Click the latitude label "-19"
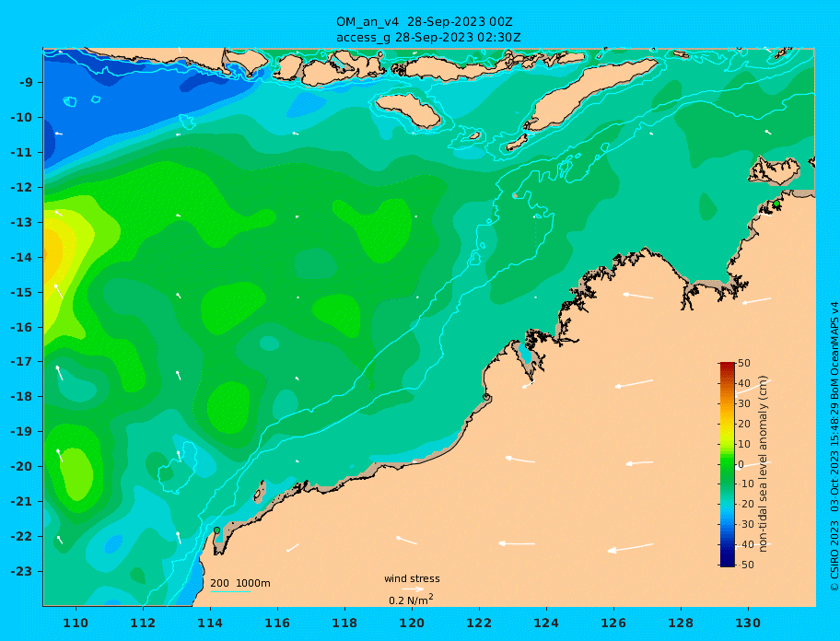This screenshot has width=840, height=641. pos(22,432)
